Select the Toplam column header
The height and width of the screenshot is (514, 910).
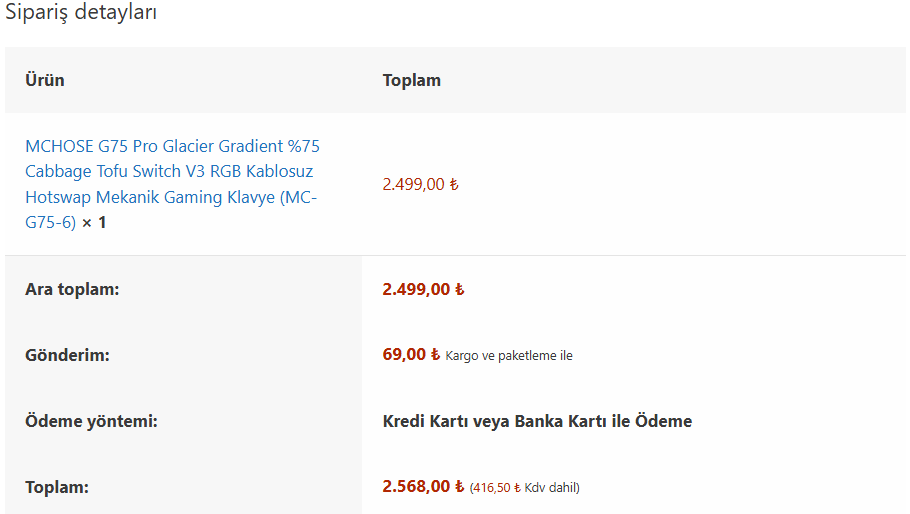coord(411,80)
